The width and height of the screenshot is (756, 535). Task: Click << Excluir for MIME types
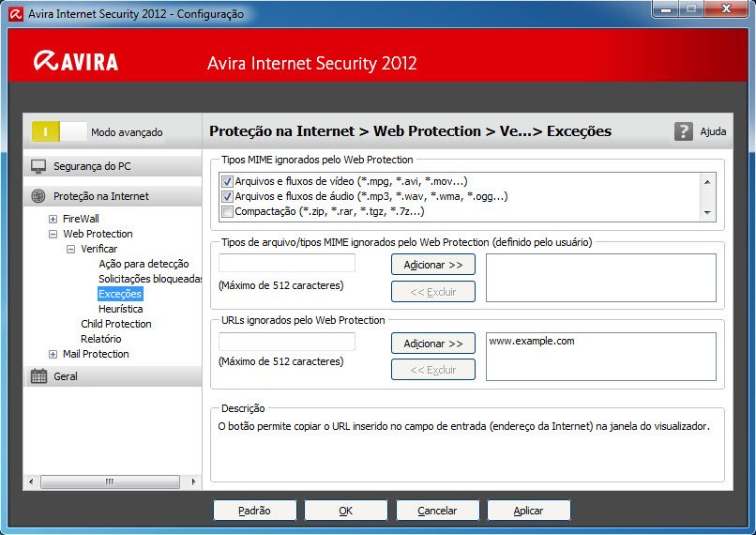(433, 292)
